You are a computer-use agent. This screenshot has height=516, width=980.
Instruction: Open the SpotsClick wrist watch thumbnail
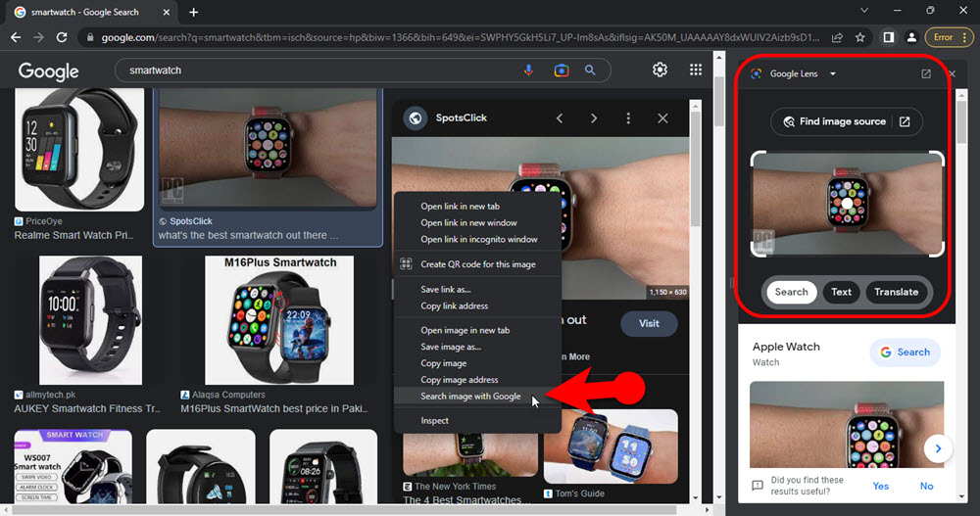[268, 148]
